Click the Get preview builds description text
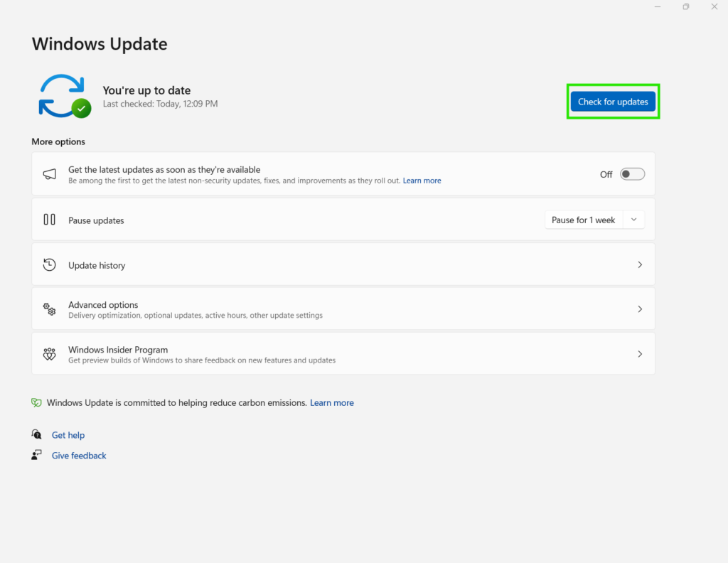Image resolution: width=728 pixels, height=563 pixels. click(202, 360)
